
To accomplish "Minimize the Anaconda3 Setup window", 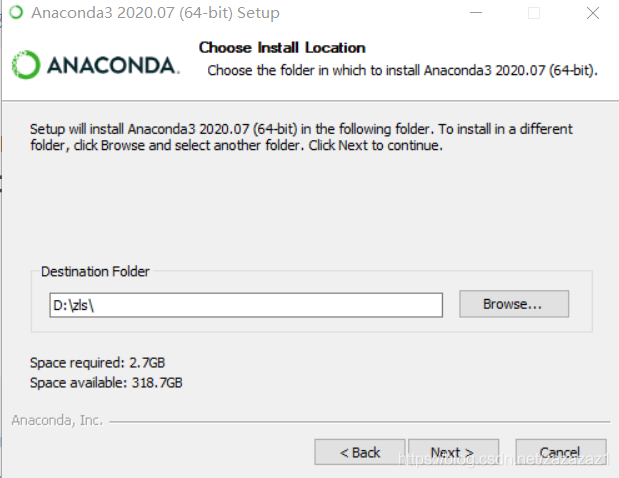I will 476,13.
